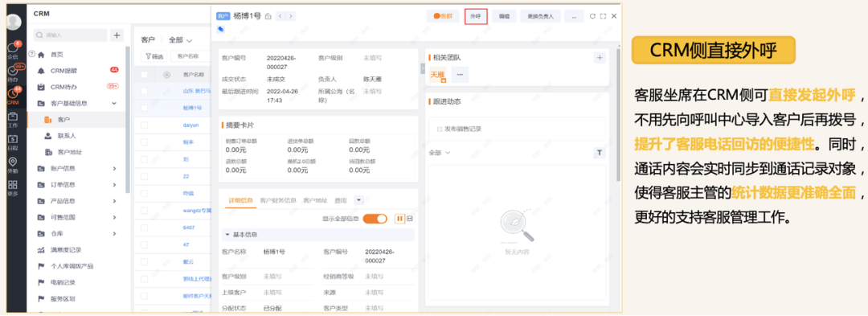
Task: Open the 外勤 location icon in left rail
Action: pyautogui.click(x=13, y=165)
